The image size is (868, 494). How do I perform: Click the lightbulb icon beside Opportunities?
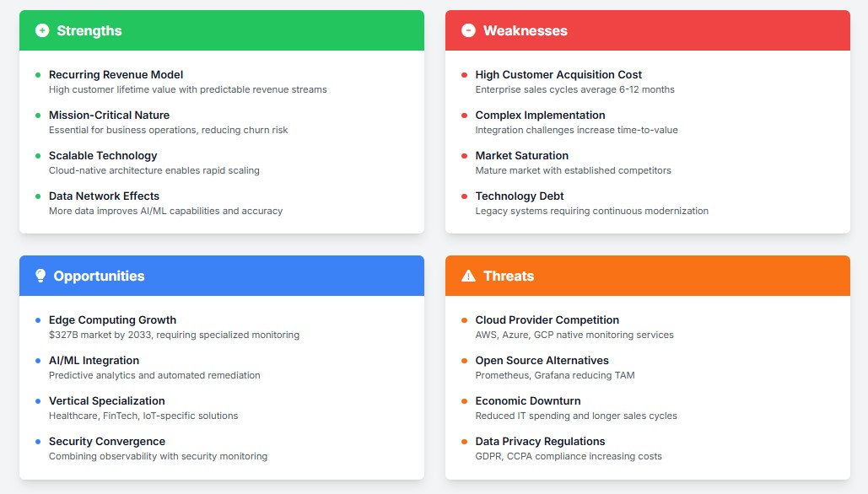pos(40,276)
